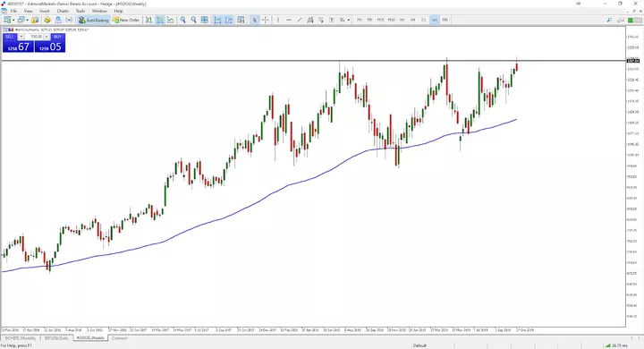
Task: Switch to candlestick chart mode
Action: click(160, 20)
